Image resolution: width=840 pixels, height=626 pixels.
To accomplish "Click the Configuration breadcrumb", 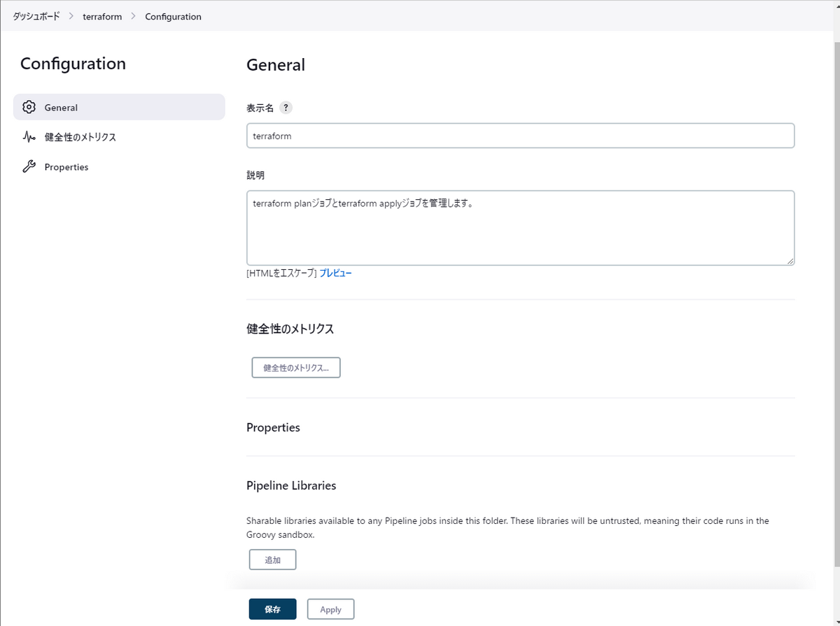I will (x=173, y=16).
